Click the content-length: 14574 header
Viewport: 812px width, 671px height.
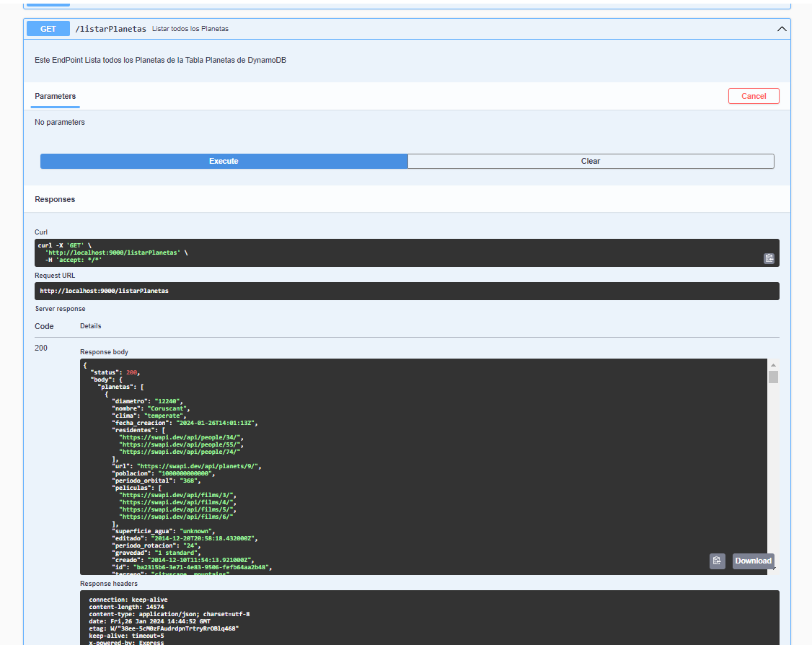[x=126, y=607]
